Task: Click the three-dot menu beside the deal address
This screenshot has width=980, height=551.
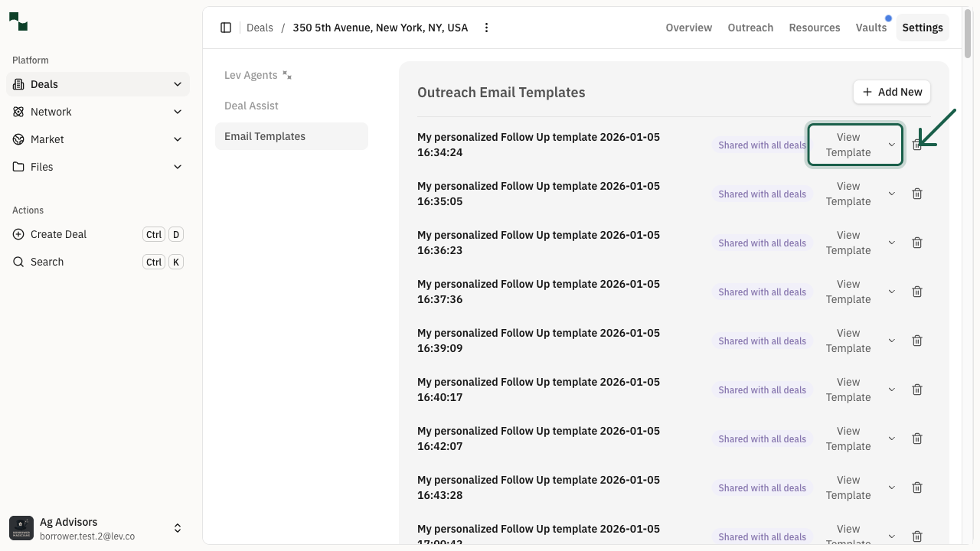Action: [x=486, y=28]
